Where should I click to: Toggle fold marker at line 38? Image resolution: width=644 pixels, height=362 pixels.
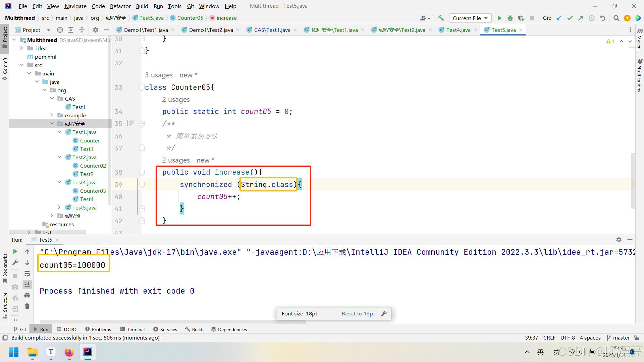pos(142,173)
